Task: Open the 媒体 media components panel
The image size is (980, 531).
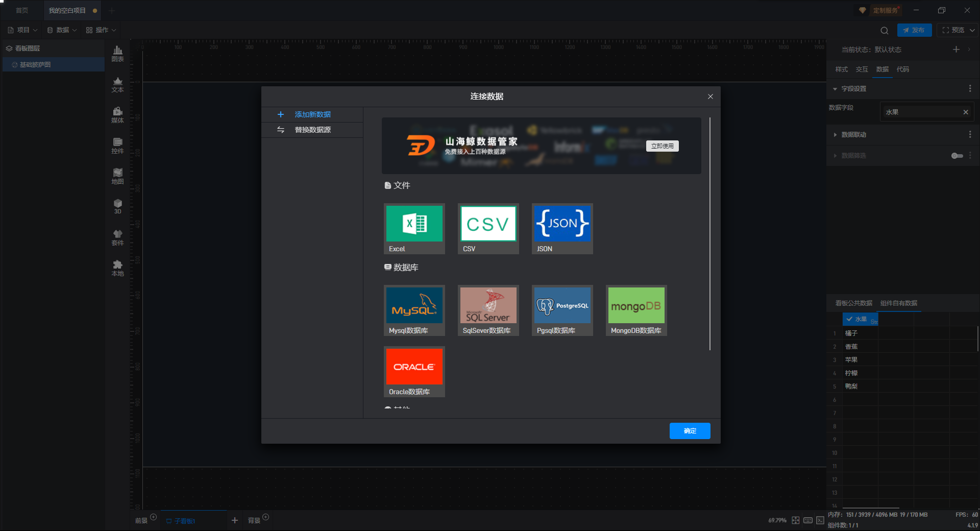Action: 117,115
